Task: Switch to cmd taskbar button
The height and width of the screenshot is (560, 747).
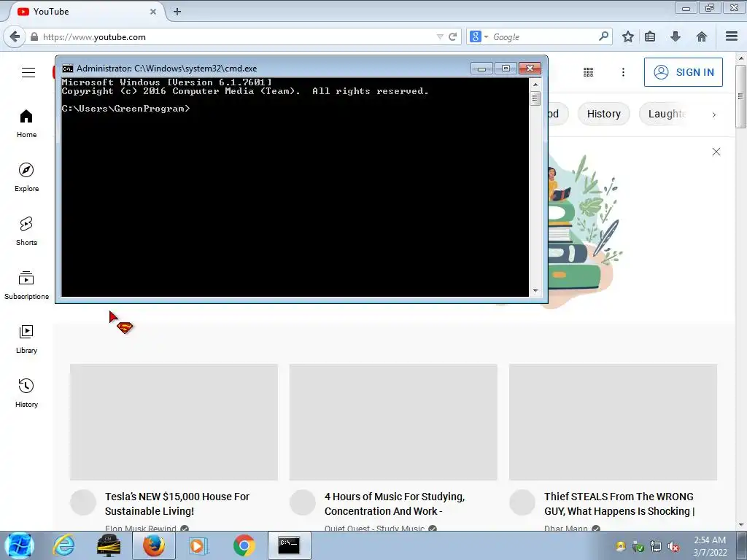Action: pos(289,545)
